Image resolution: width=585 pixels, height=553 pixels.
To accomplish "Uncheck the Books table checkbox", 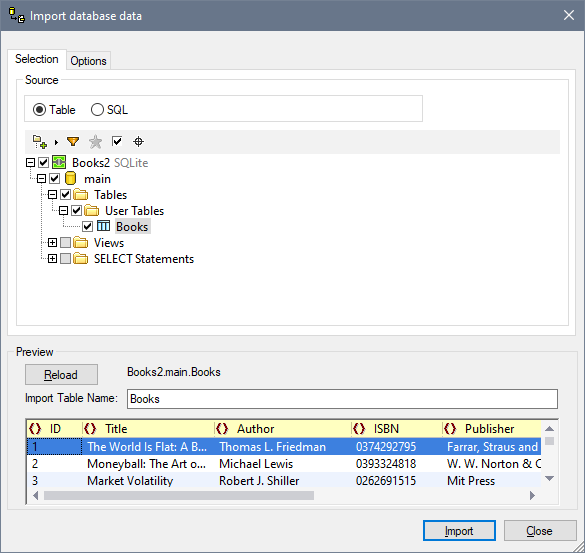I will 88,226.
